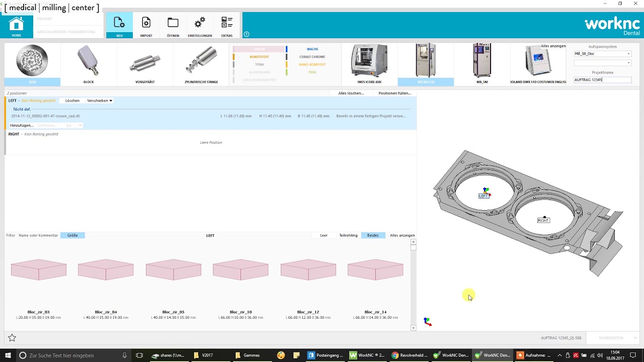Show Leer blanks only
Viewport: 644px width, 362px height.
[324, 235]
